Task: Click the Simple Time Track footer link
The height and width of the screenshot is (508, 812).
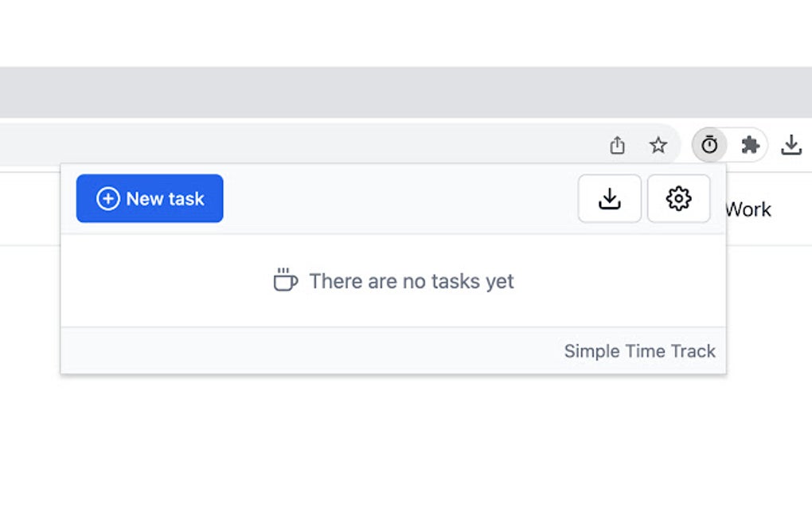Action: click(639, 350)
